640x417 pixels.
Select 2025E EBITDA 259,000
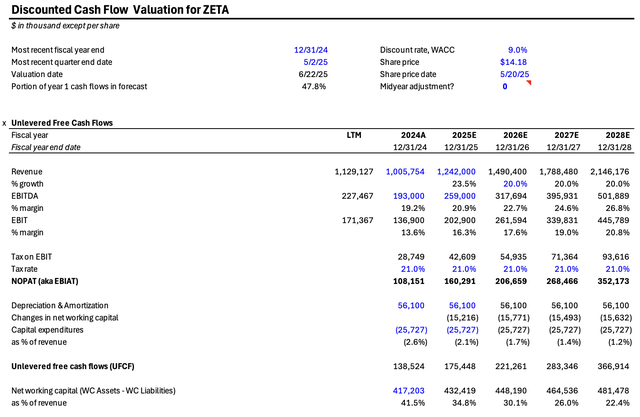[460, 196]
